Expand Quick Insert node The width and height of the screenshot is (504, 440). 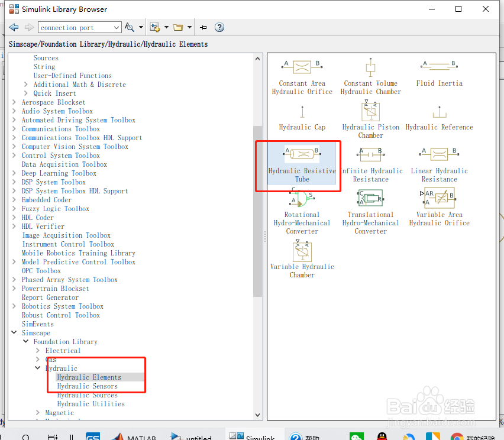pyautogui.click(x=25, y=93)
